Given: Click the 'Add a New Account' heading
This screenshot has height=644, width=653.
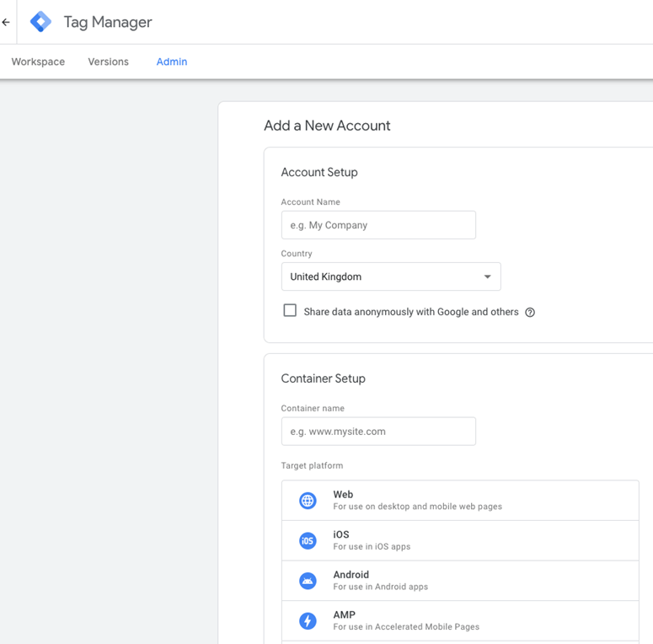Looking at the screenshot, I should tap(327, 126).
